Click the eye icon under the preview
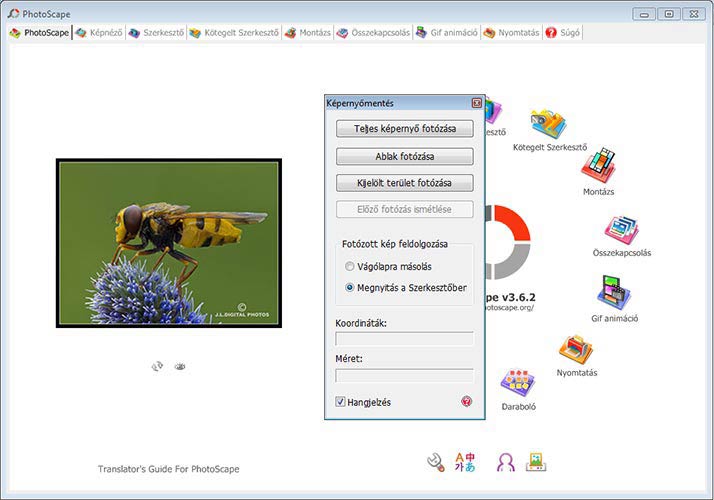Image resolution: width=714 pixels, height=500 pixels. click(180, 366)
